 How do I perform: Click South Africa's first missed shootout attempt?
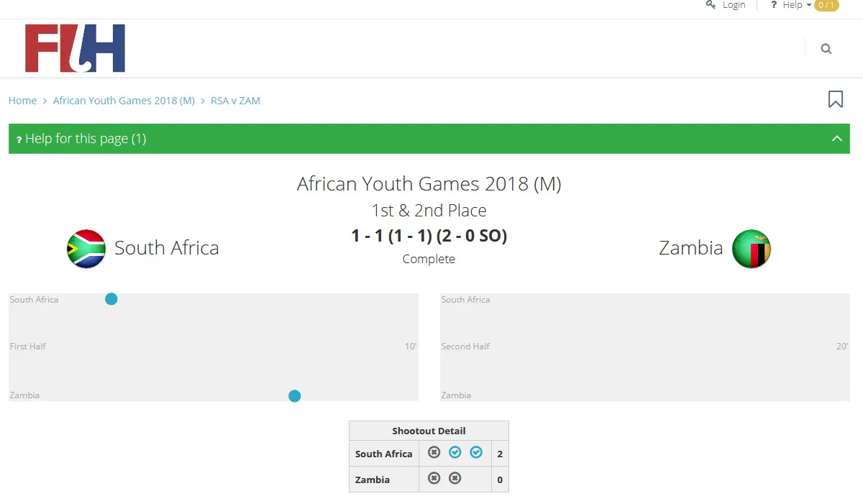(x=434, y=452)
